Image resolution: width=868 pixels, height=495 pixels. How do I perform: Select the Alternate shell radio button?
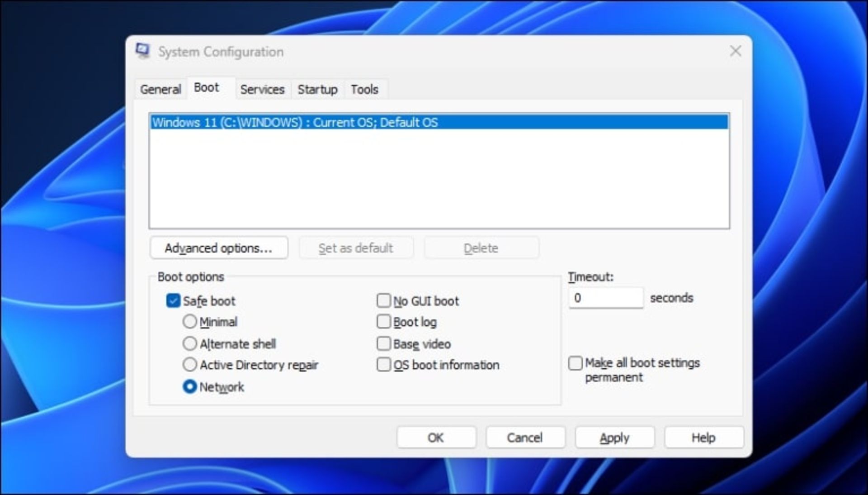click(190, 343)
